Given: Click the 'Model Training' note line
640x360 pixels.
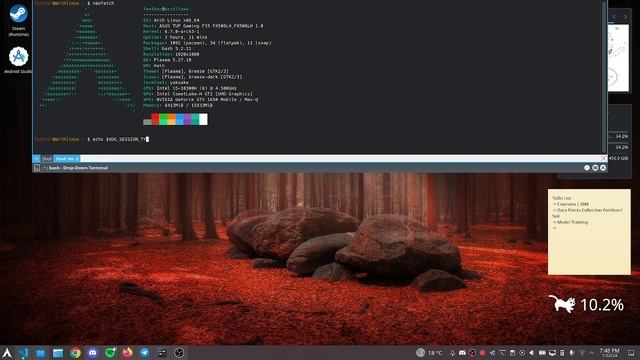Looking at the screenshot, I should pos(572,222).
